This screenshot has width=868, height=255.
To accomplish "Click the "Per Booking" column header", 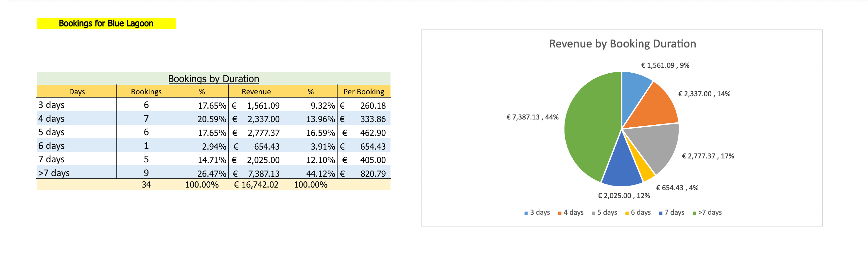I will pyautogui.click(x=364, y=92).
